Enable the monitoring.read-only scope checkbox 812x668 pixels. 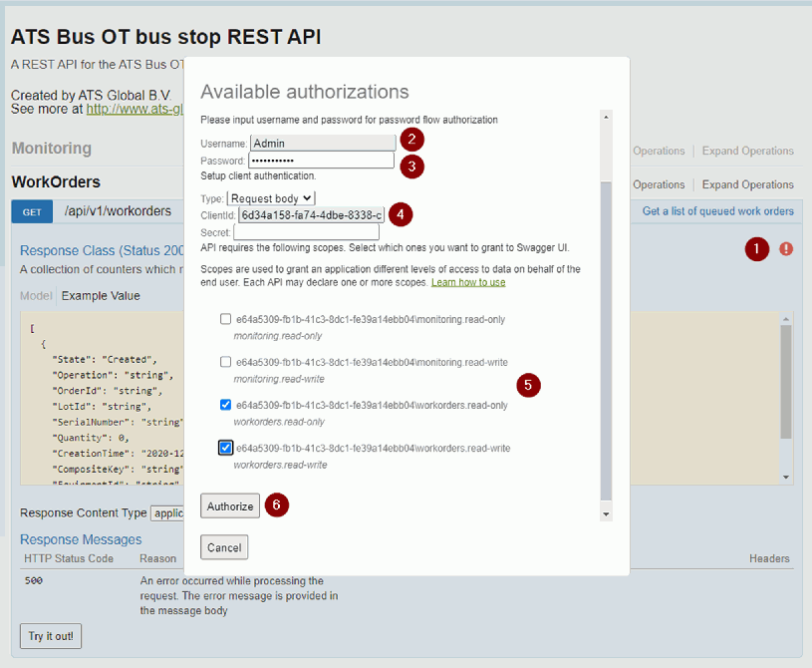(225, 319)
